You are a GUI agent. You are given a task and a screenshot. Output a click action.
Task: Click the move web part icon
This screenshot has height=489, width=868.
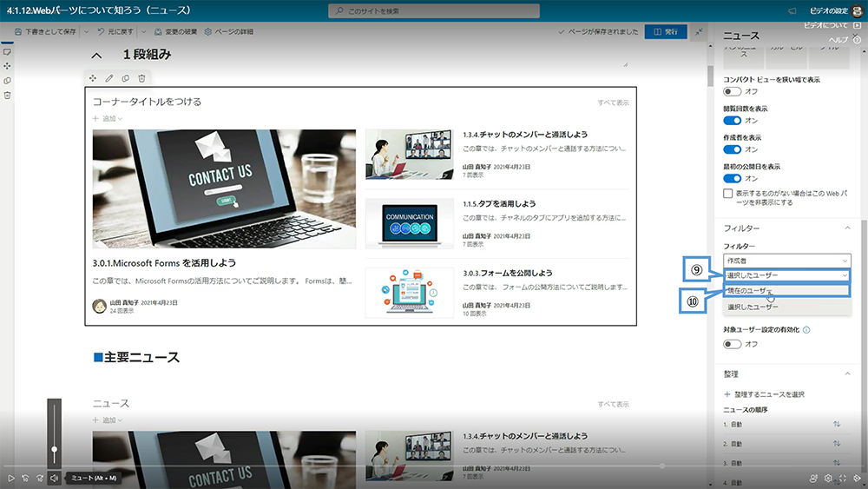(x=93, y=79)
